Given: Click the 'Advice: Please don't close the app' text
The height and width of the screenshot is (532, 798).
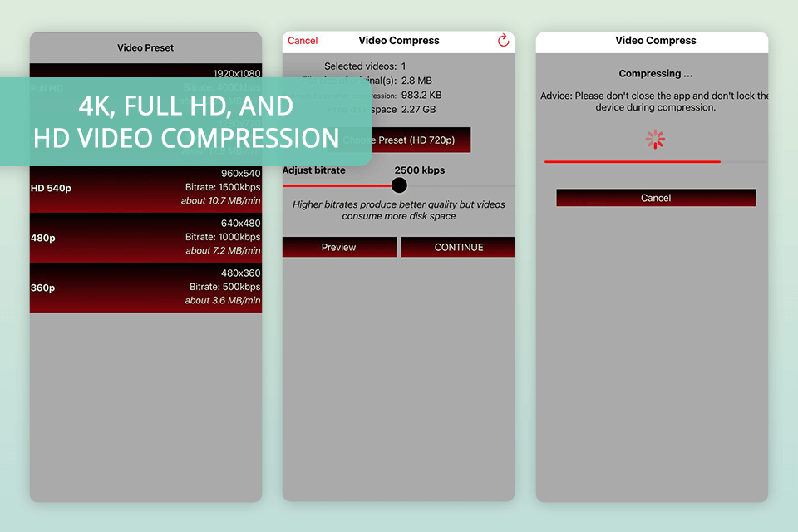Looking at the screenshot, I should click(654, 101).
